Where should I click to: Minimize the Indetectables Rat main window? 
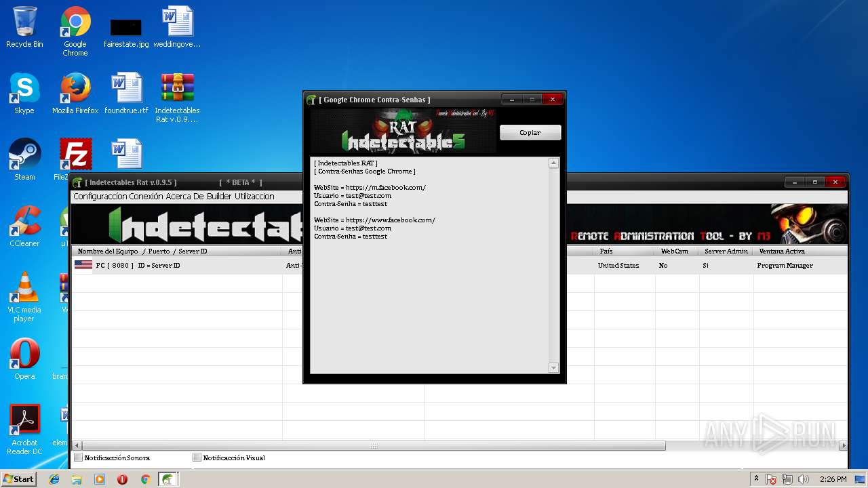[x=795, y=182]
